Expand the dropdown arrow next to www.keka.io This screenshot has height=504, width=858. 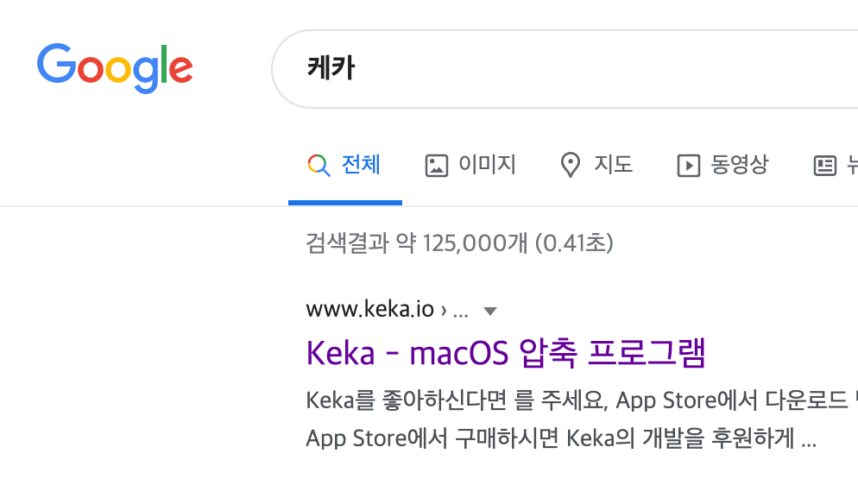[x=490, y=312]
